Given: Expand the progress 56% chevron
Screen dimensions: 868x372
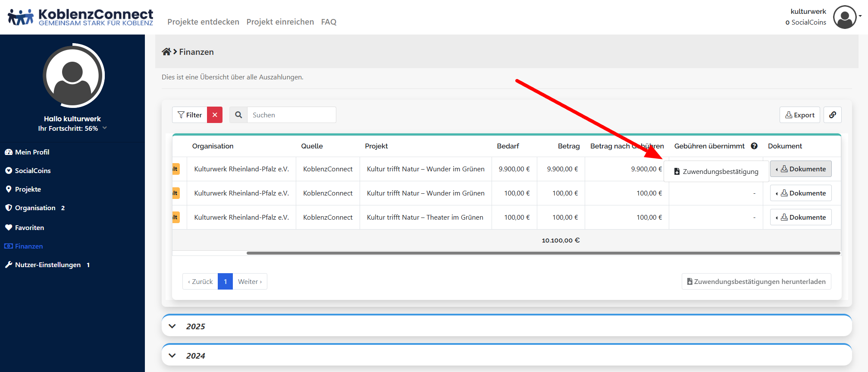Looking at the screenshot, I should coord(105,128).
